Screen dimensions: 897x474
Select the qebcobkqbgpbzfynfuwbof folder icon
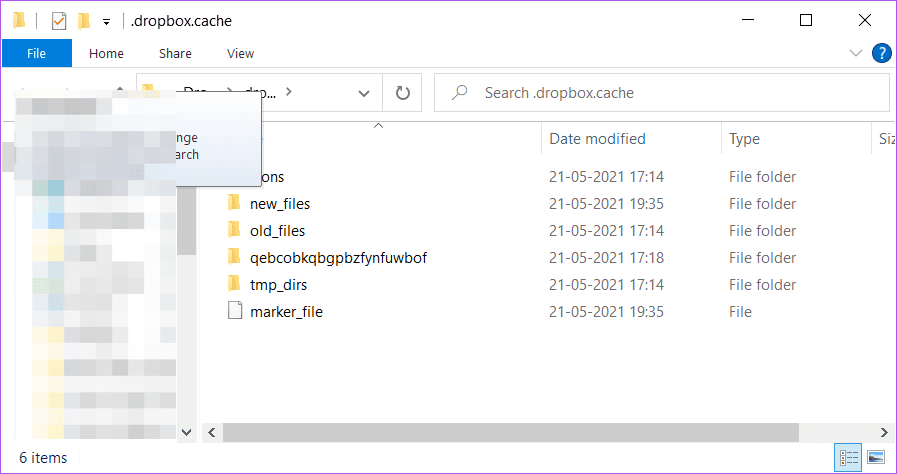click(x=234, y=257)
